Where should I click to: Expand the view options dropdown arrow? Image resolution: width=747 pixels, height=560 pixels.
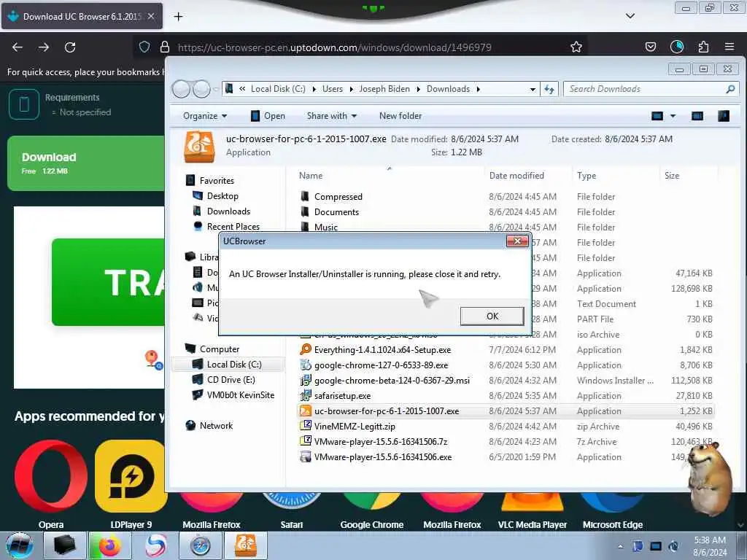pyautogui.click(x=673, y=116)
